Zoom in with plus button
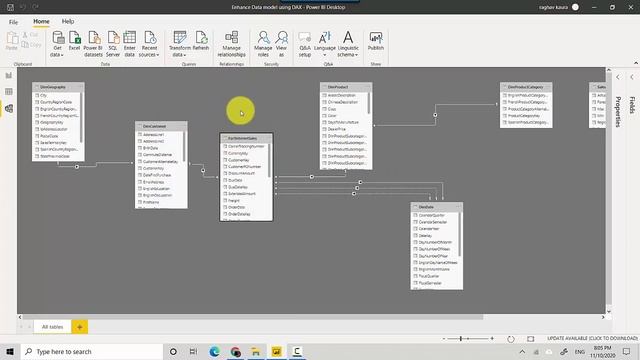The image size is (640, 360). coord(492,338)
